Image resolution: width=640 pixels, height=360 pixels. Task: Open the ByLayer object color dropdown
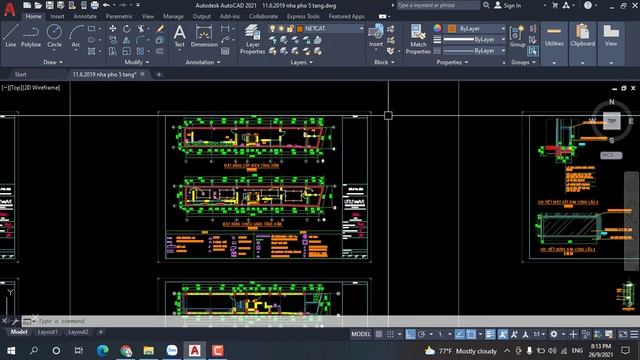(x=503, y=29)
